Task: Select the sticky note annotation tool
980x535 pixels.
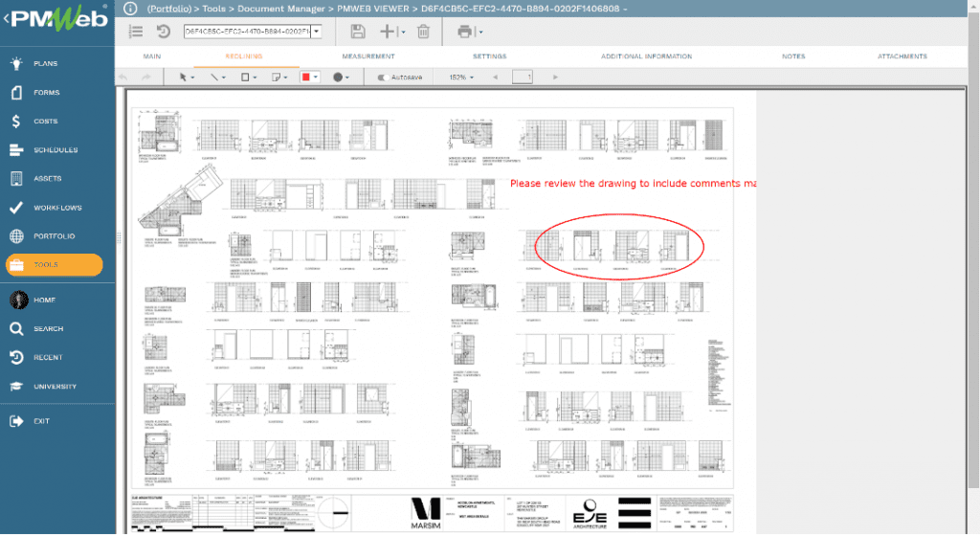Action: [x=276, y=77]
